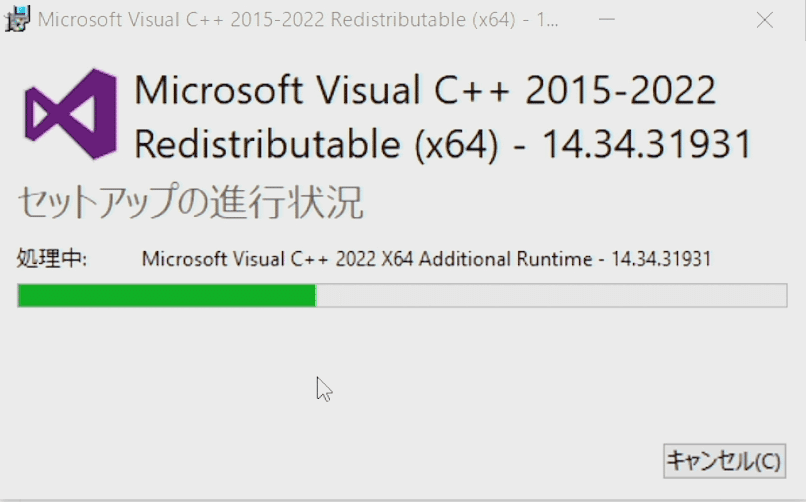Viewport: 806px width, 502px height.
Task: Click the green filled part of progress bar
Action: click(166, 295)
